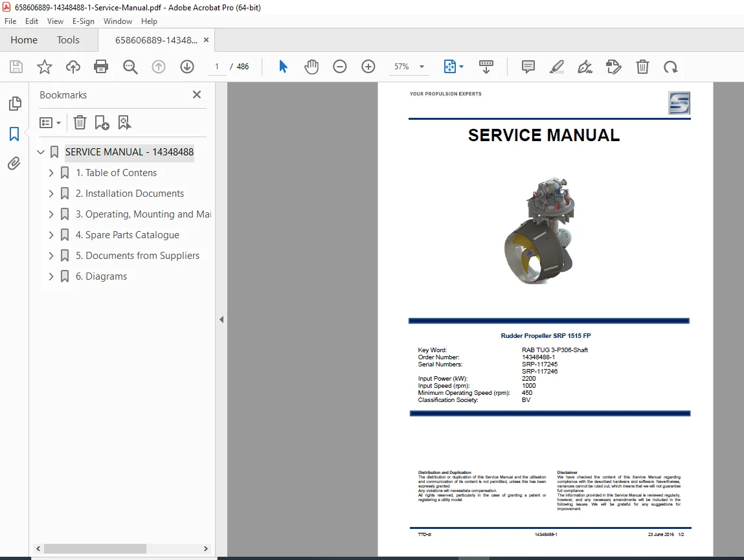Toggle the Bookmarks panel sidebar icon
The image size is (744, 560).
pos(14,134)
